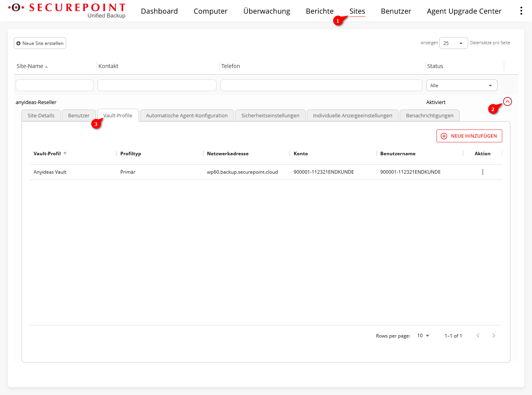This screenshot has height=395, width=532.
Task: Open Rows per page dropdown
Action: coord(423,336)
